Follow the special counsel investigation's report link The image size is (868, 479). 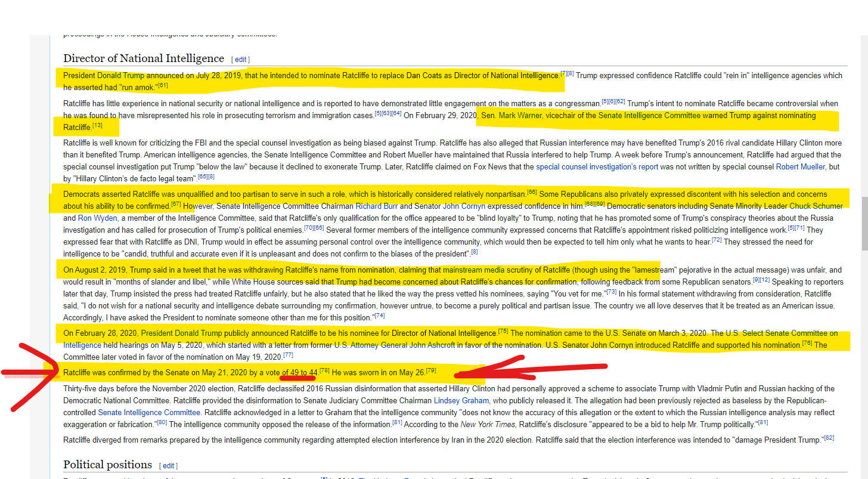click(x=597, y=167)
